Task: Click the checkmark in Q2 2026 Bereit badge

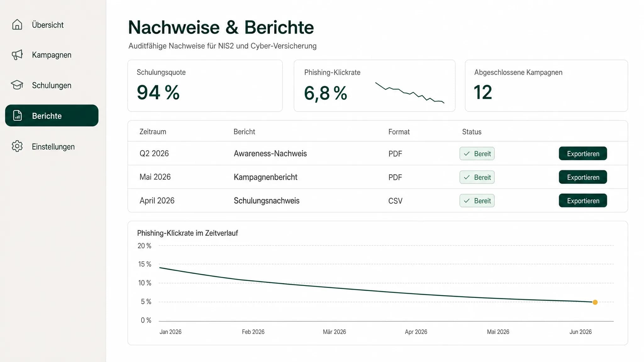Action: coord(467,154)
